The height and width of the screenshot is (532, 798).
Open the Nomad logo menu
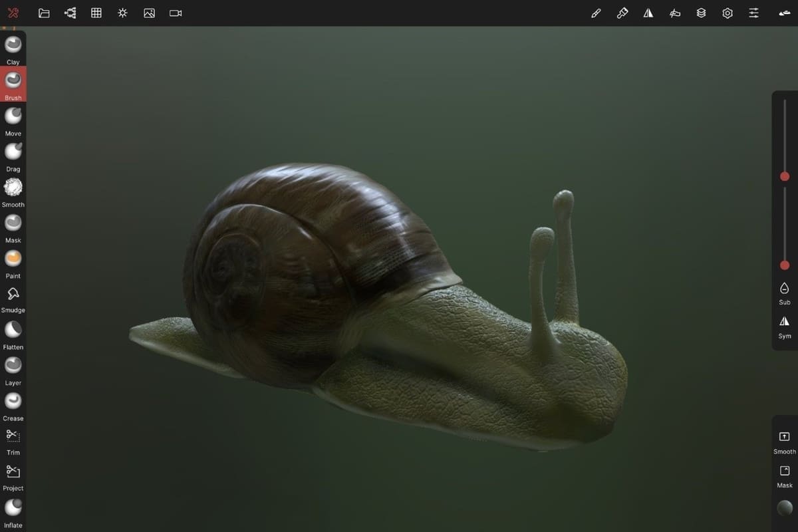[13, 13]
